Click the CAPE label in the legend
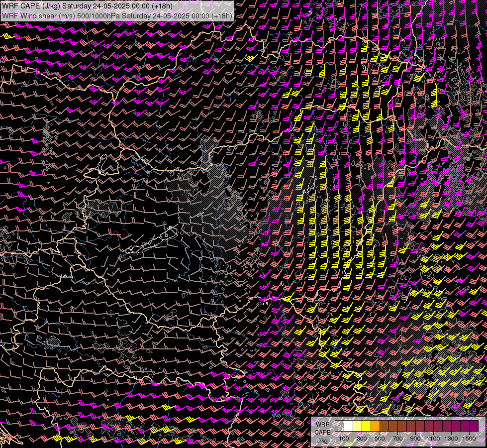487x448 pixels. [322, 432]
